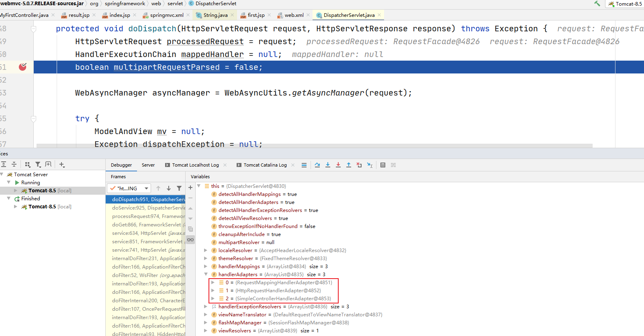Click Evaluate Expression calculator icon
The image size is (644, 336).
point(383,165)
